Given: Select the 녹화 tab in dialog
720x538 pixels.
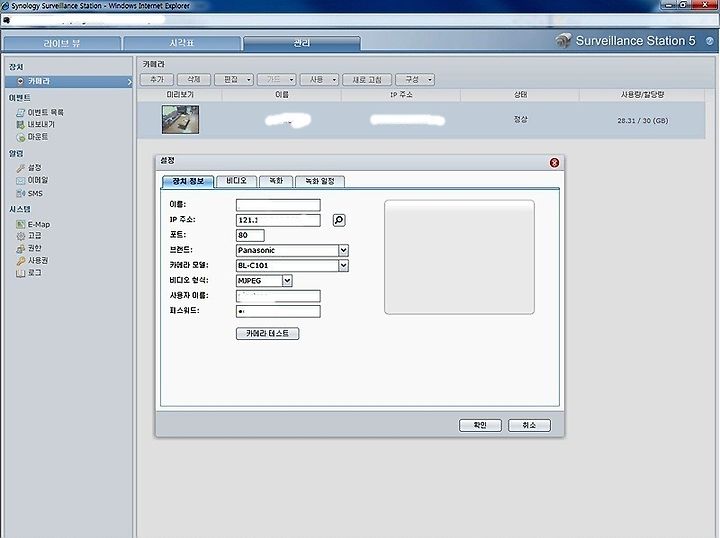Looking at the screenshot, I should tap(276, 181).
